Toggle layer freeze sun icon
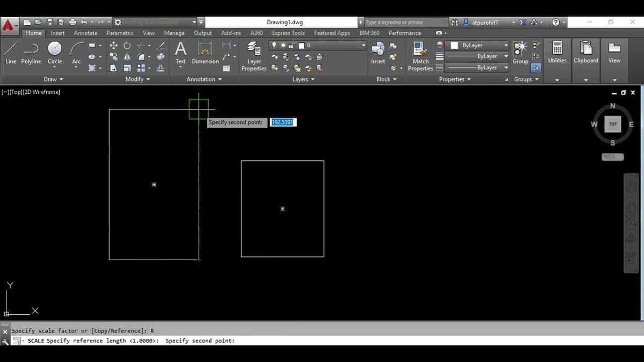The width and height of the screenshot is (644, 362). click(x=283, y=46)
